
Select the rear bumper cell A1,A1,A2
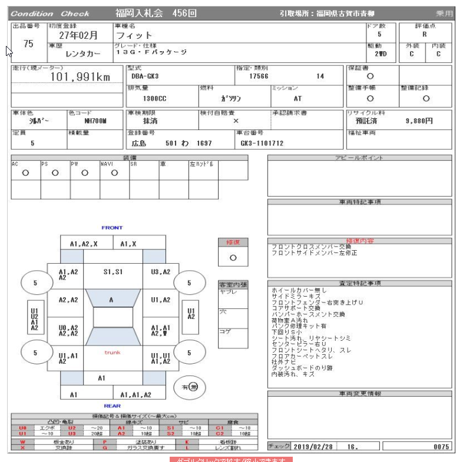(x=135, y=395)
